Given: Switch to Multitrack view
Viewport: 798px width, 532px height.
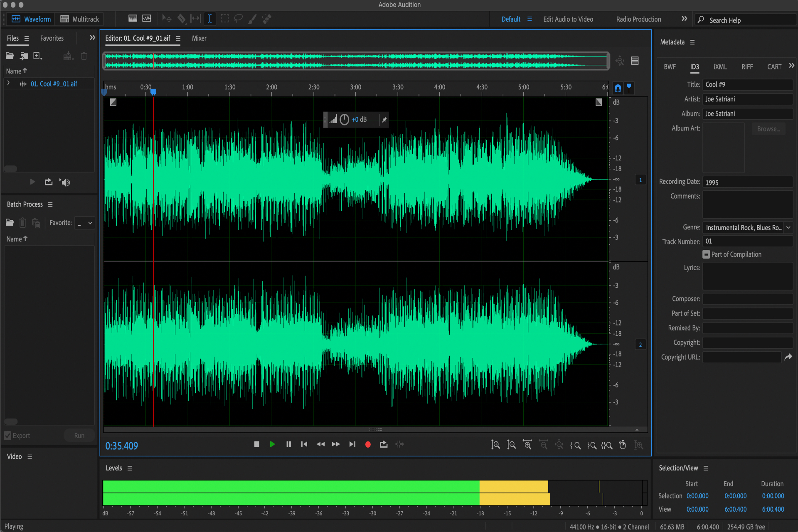Looking at the screenshot, I should point(80,19).
